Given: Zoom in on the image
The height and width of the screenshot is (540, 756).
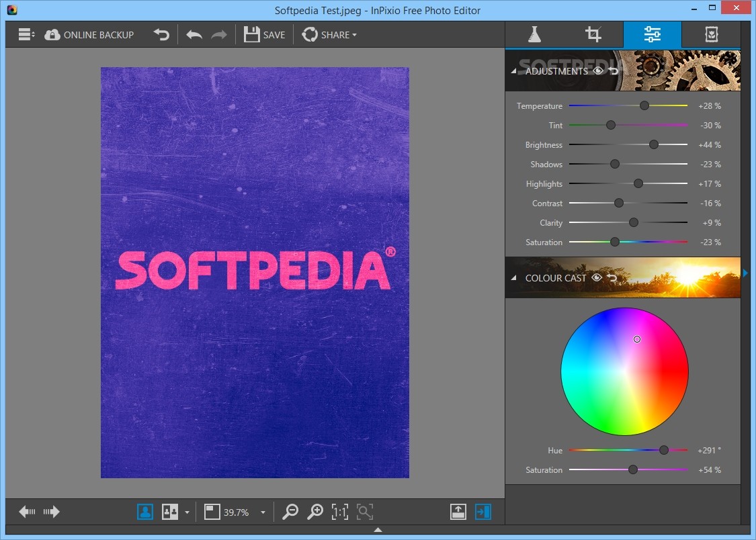Looking at the screenshot, I should [x=315, y=512].
